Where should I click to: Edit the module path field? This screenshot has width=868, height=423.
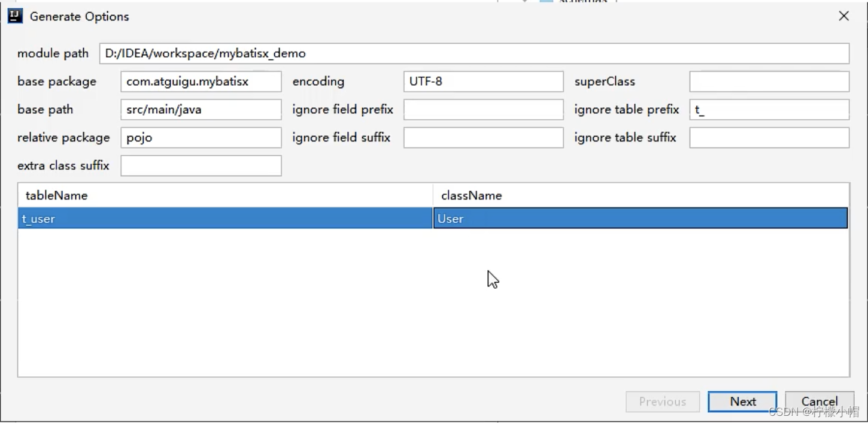click(x=474, y=53)
